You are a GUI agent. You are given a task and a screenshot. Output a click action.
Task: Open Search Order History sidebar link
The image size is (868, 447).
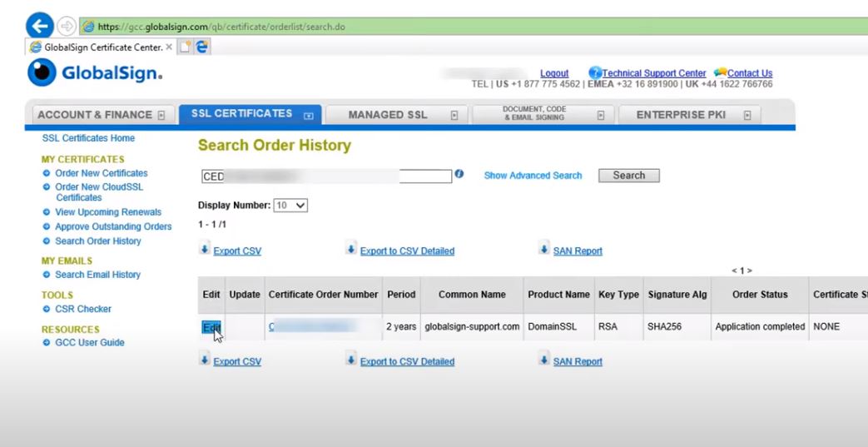click(x=98, y=241)
